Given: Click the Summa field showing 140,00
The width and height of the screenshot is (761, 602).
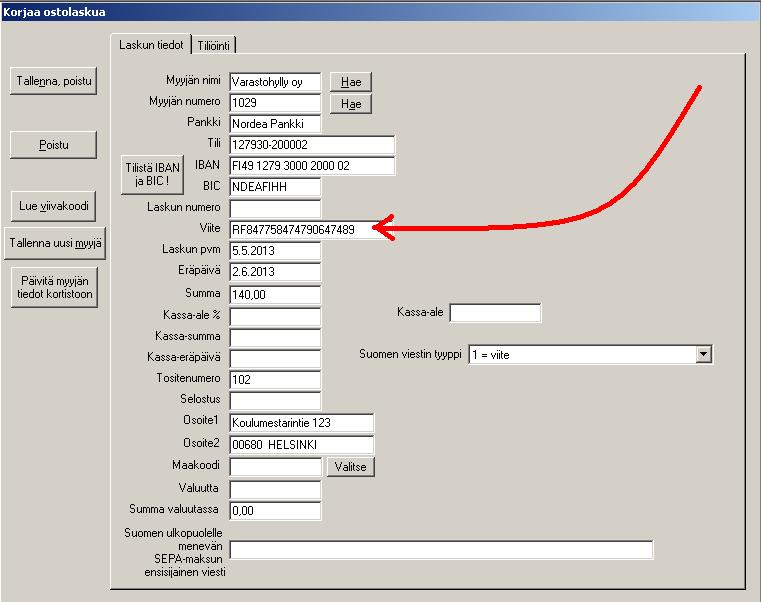Looking at the screenshot, I should tap(275, 295).
